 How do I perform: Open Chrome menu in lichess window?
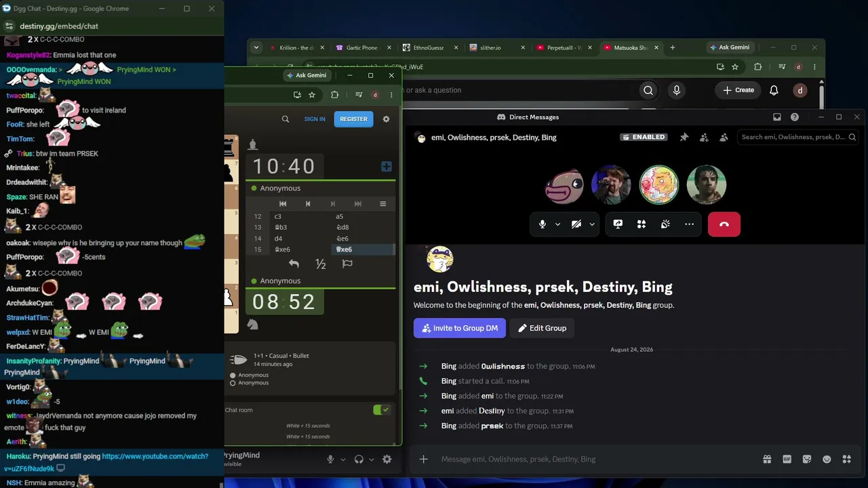391,95
